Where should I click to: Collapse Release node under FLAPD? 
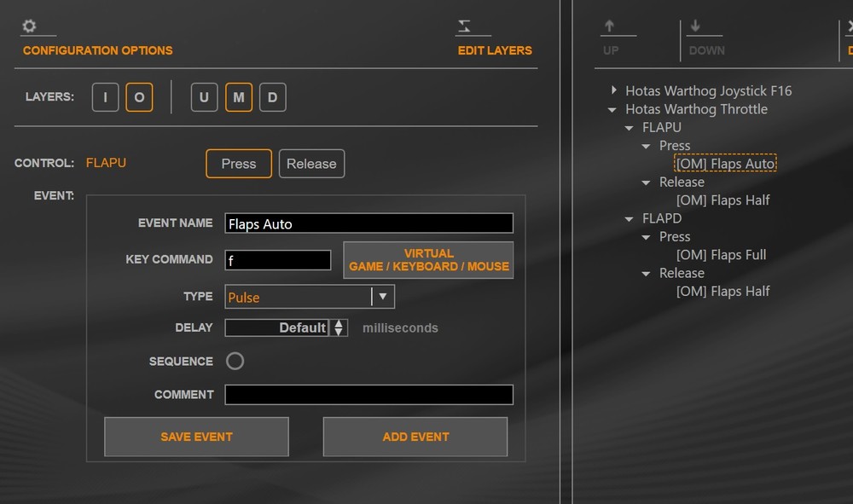[x=647, y=274]
